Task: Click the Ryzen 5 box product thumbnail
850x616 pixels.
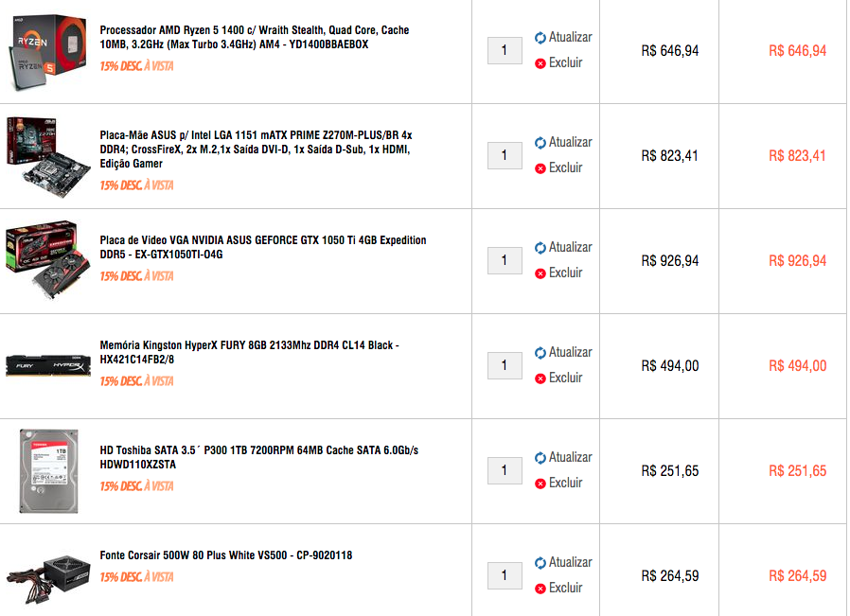Action: [x=47, y=52]
